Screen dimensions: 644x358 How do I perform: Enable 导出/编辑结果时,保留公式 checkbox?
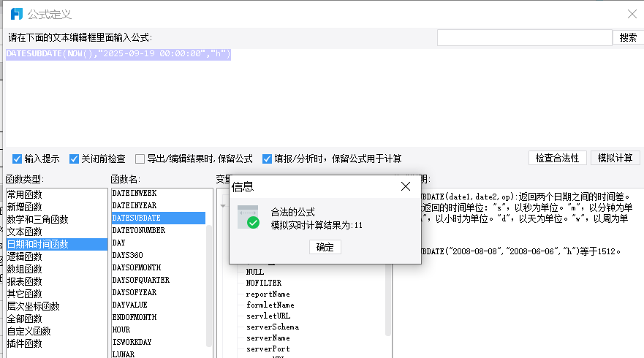tap(140, 159)
